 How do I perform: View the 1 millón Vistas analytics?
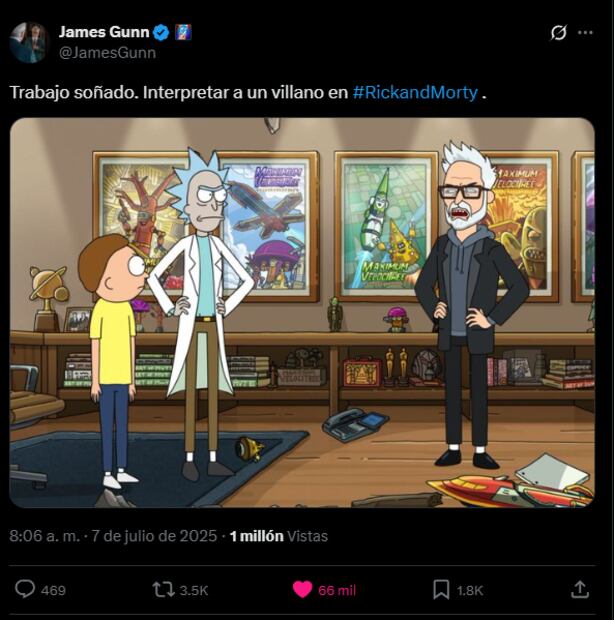point(279,536)
